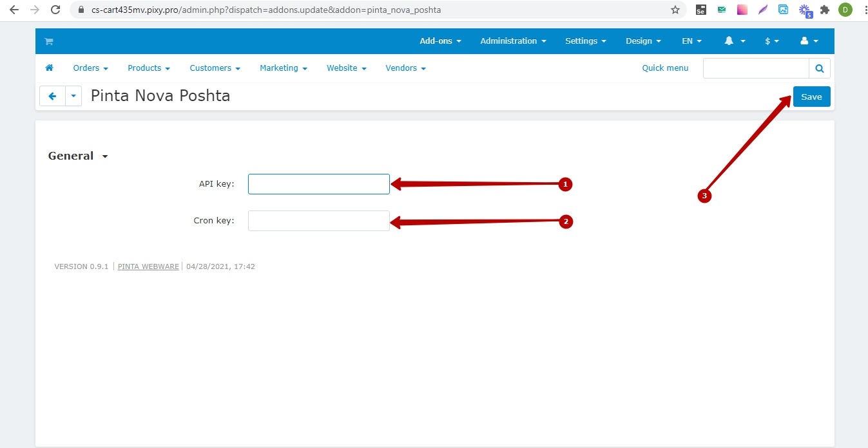Viewport: 868px width, 448px height.
Task: Click the 04/28/2021, 17:42 timestamp
Action: (x=220, y=266)
